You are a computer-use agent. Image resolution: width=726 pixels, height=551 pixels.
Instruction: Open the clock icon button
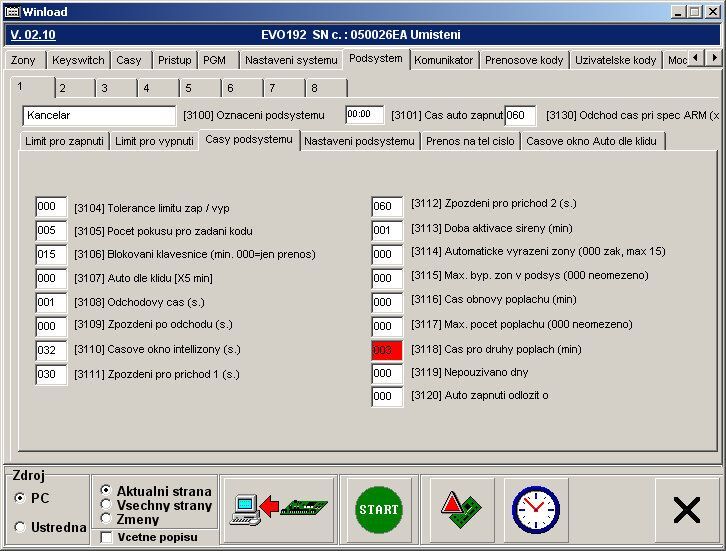(536, 509)
